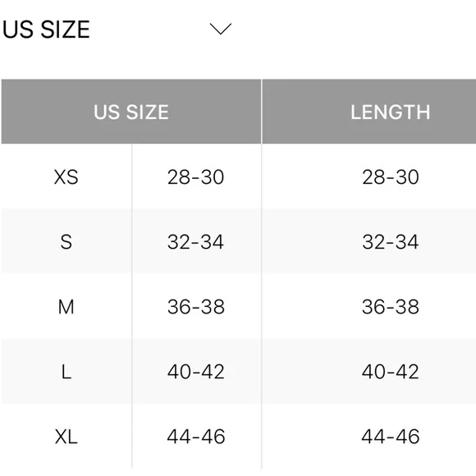Click the 28-30 length value
The height and width of the screenshot is (476, 476).
coord(391,177)
